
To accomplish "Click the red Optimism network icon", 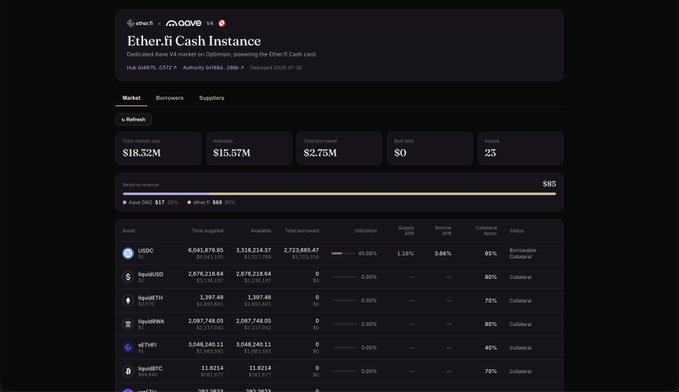I will pos(222,23).
